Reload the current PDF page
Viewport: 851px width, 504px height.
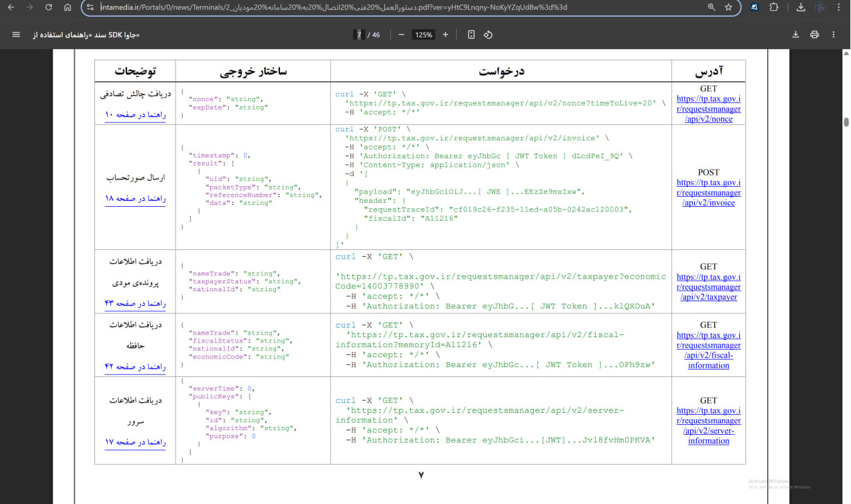tap(49, 7)
